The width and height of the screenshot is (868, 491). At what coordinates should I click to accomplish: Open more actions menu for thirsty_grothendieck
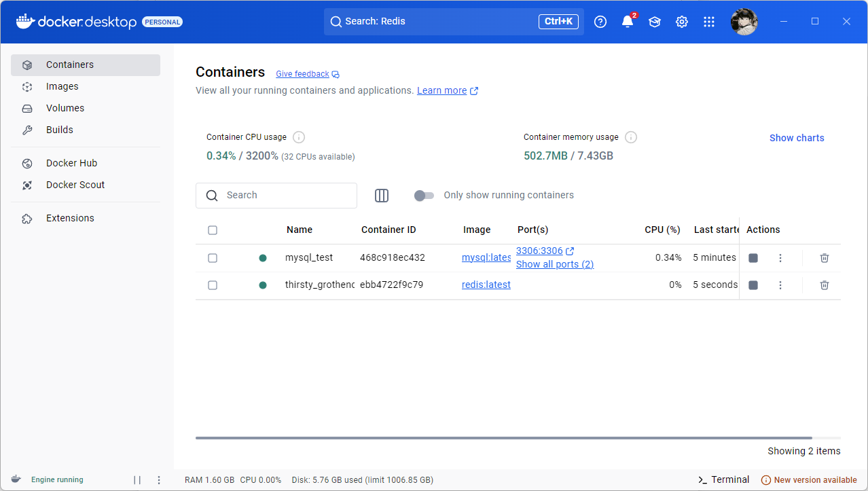(x=780, y=285)
